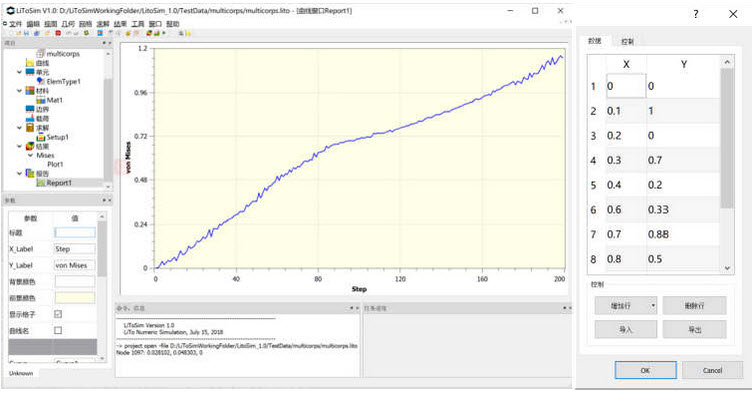The width and height of the screenshot is (756, 393).
Task: Click the 载荷 load icon in tree
Action: [30, 118]
